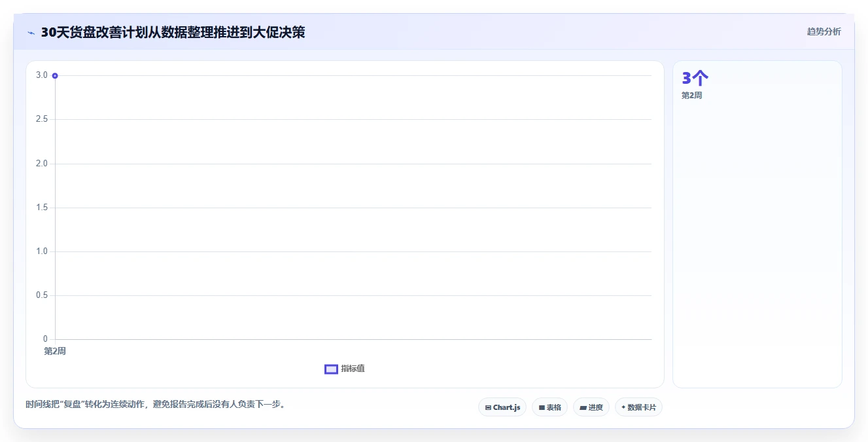Click the 1.0 y-axis tick label
Screen dimensions: 868x442
(x=42, y=251)
